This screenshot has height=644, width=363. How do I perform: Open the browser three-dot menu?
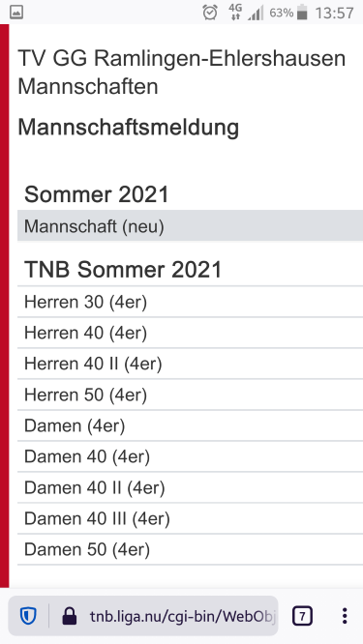tap(345, 616)
